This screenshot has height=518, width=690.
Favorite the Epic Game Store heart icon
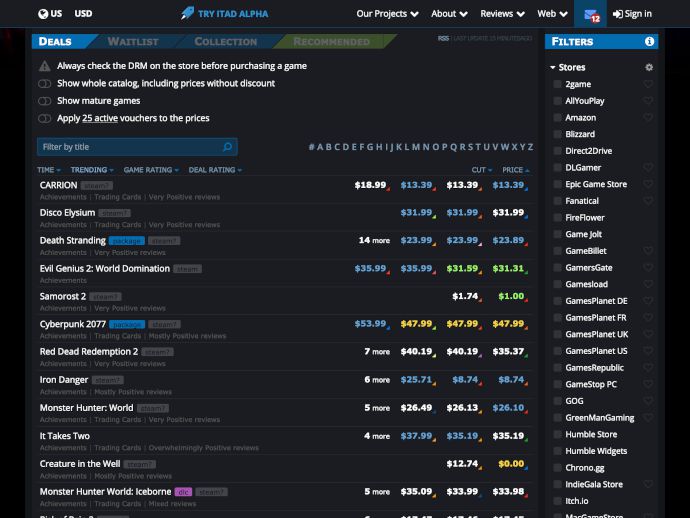[x=648, y=184]
